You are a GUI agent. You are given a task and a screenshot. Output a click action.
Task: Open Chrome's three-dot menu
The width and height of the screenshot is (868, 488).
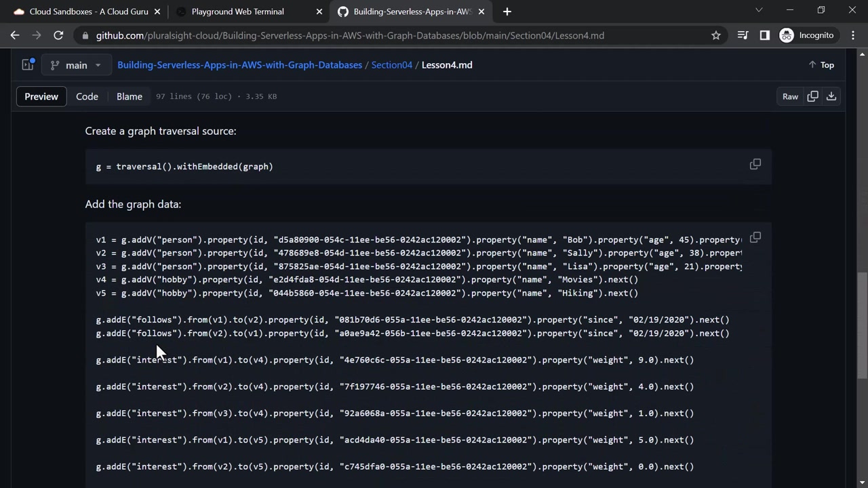852,35
